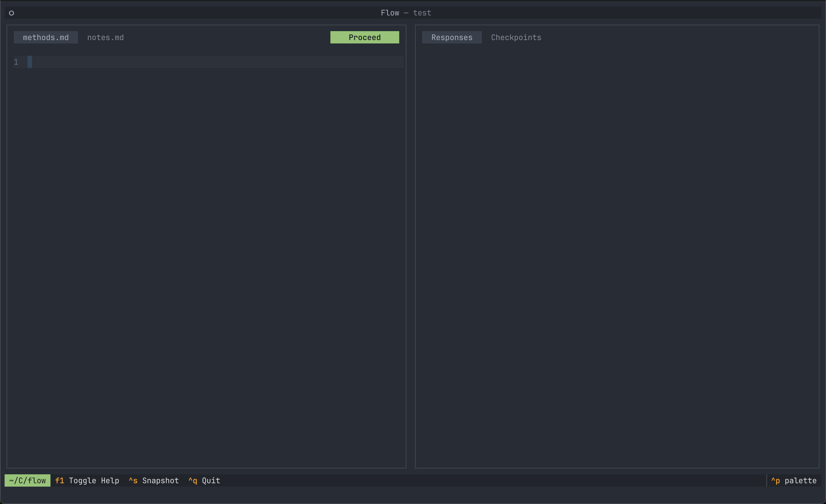
Task: Select the Responses tab
Action: pos(452,37)
